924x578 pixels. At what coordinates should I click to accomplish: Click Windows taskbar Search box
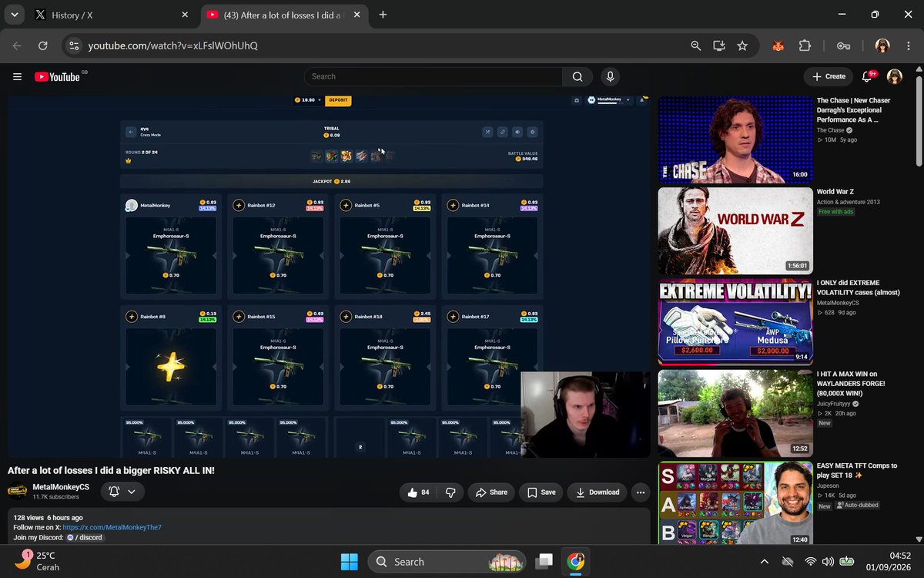coord(447,562)
